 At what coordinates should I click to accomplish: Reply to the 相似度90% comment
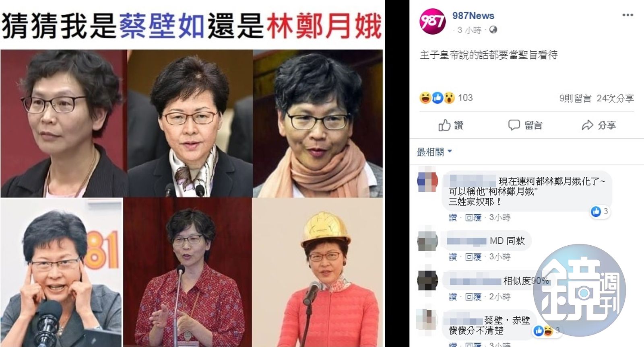point(473,297)
